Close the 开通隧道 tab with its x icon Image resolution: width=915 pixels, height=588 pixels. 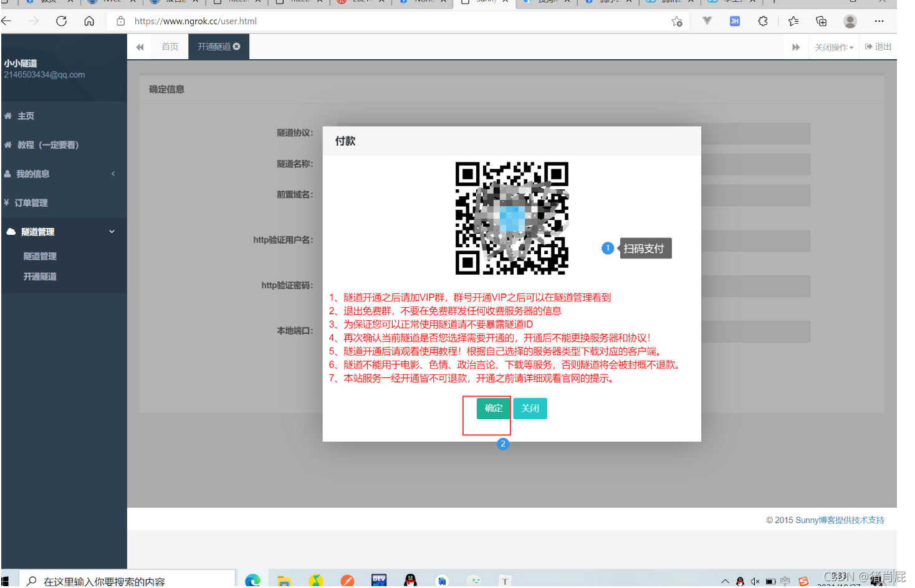coord(237,47)
